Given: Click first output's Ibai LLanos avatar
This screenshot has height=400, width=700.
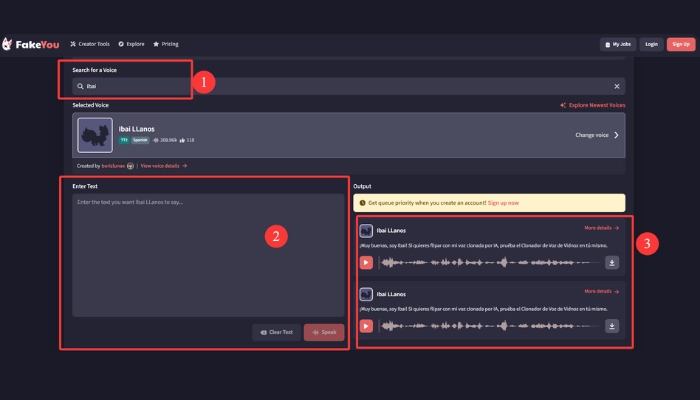Looking at the screenshot, I should [x=366, y=230].
